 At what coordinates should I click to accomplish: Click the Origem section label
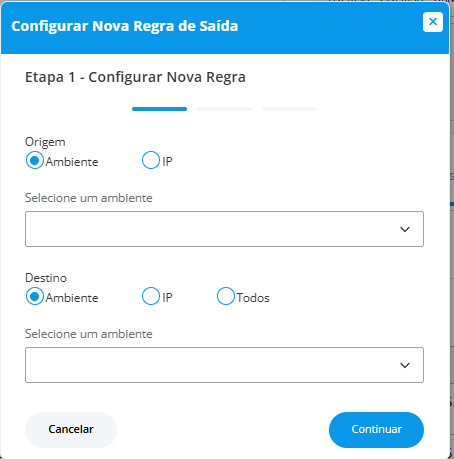tap(45, 142)
